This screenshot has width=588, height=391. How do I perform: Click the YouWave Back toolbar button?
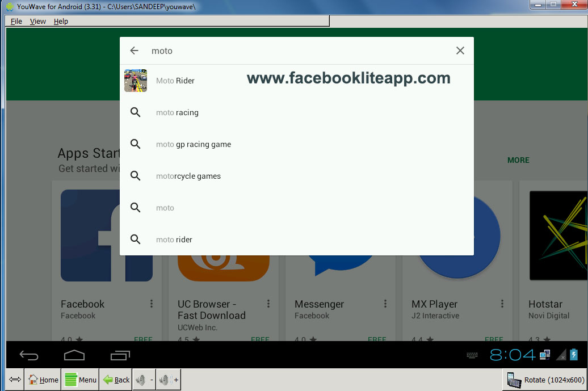click(116, 380)
